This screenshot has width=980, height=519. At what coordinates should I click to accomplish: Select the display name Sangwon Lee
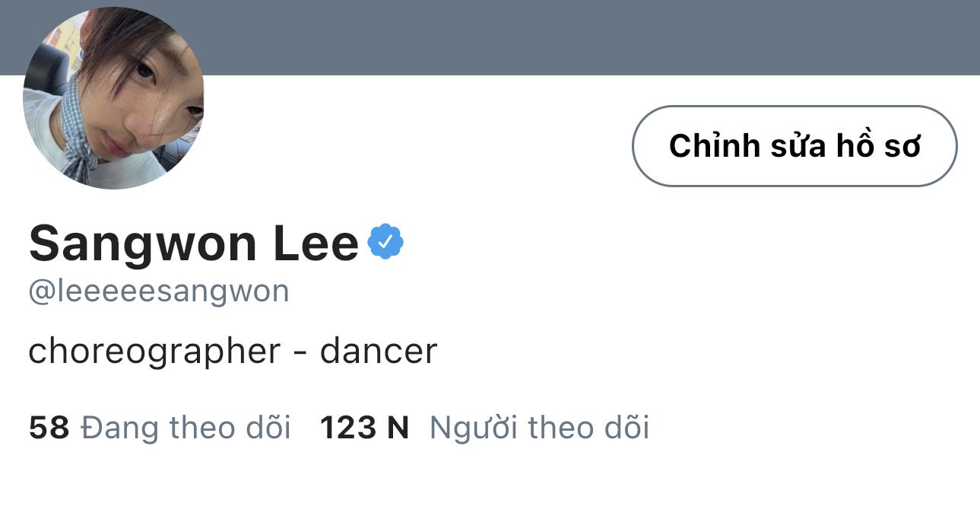point(193,244)
